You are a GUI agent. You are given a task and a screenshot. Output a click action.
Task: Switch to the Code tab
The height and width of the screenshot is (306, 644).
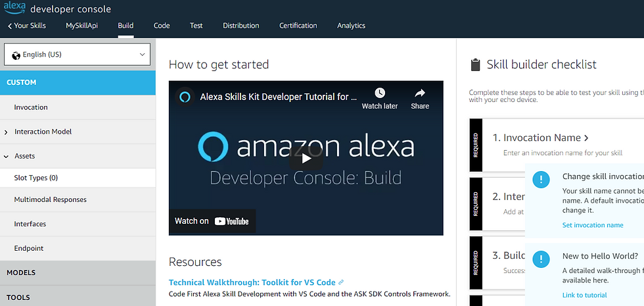pyautogui.click(x=162, y=26)
